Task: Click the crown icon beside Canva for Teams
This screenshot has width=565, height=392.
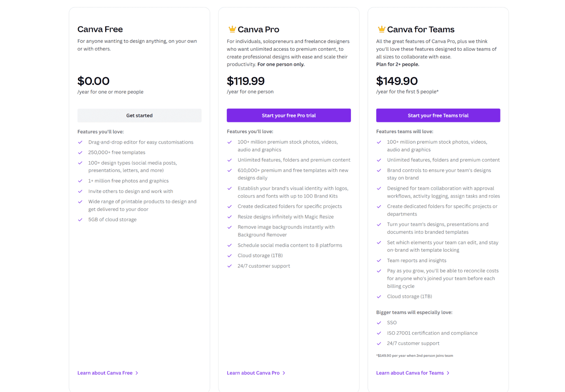Action: pyautogui.click(x=381, y=29)
